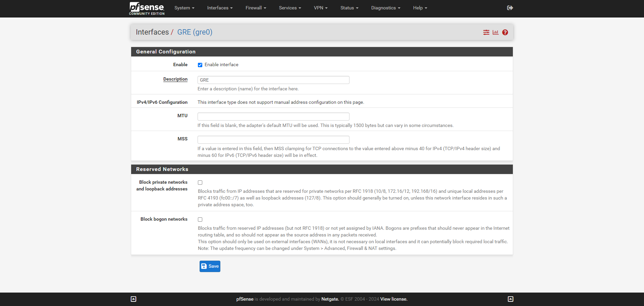
Task: Uncheck the Enable interface checkbox
Action: pyautogui.click(x=200, y=65)
